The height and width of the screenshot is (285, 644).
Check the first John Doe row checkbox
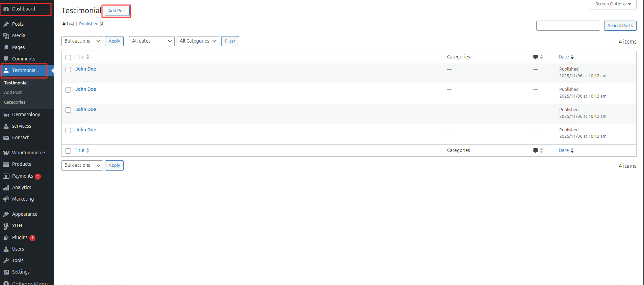68,70
